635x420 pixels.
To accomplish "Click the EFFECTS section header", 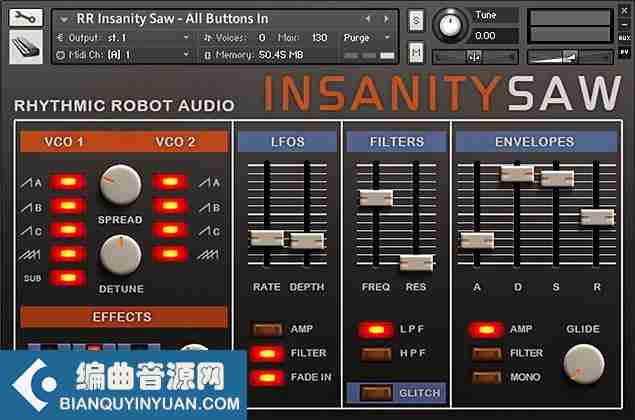I will point(124,317).
